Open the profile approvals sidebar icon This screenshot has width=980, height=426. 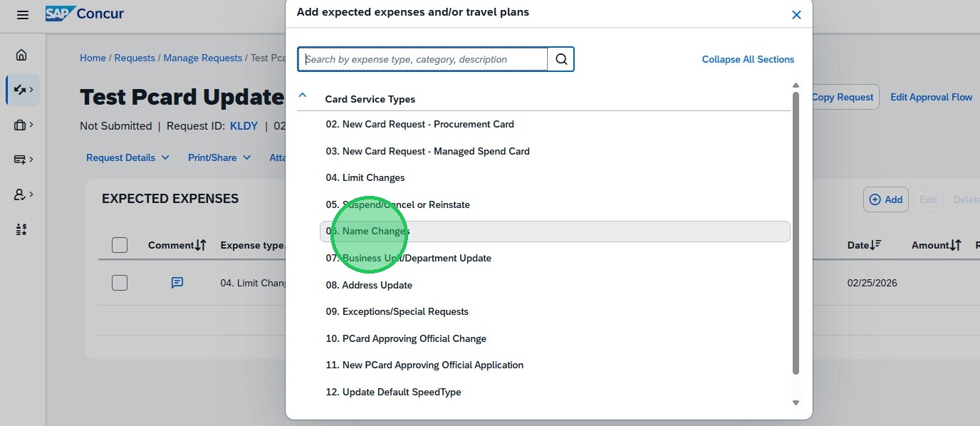[x=24, y=194]
